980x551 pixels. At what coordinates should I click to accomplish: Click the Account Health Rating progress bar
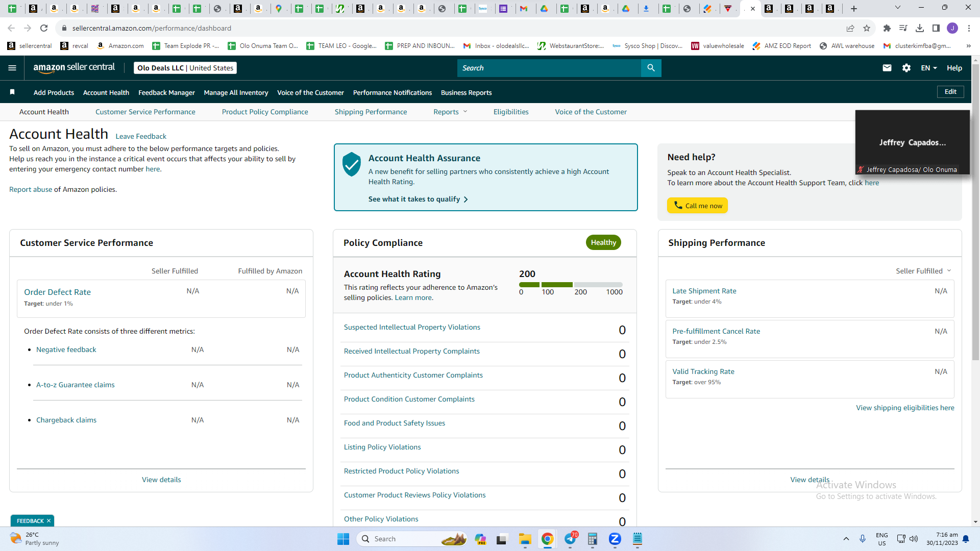(x=571, y=285)
